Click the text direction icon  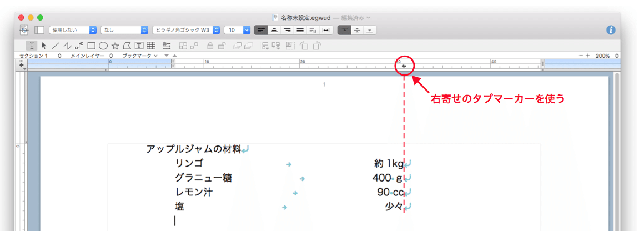(x=167, y=46)
